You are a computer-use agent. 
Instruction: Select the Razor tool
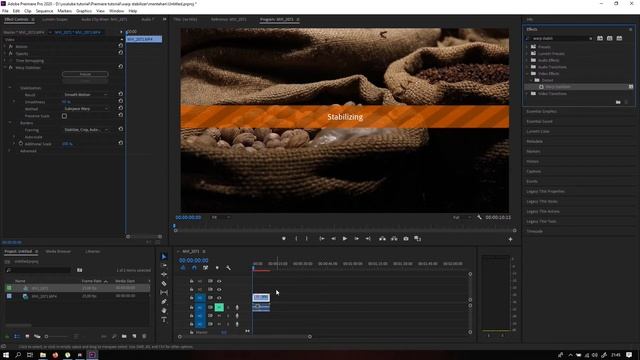164,284
